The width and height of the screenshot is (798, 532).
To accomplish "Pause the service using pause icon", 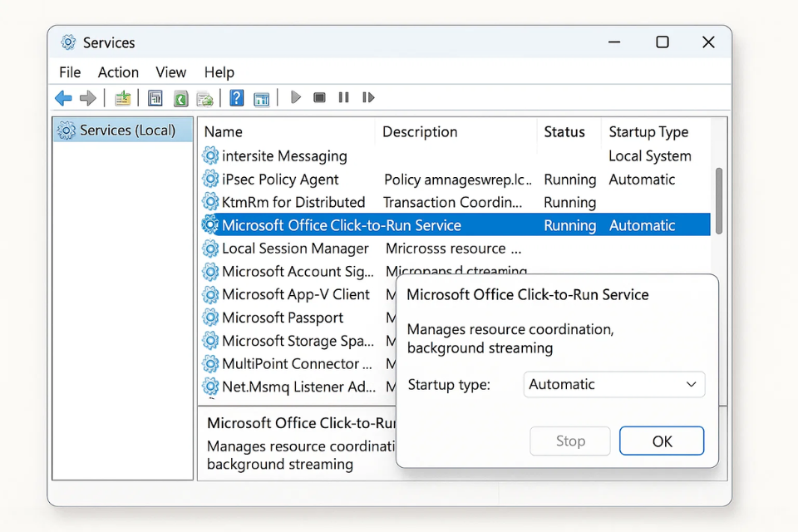I will pos(343,97).
